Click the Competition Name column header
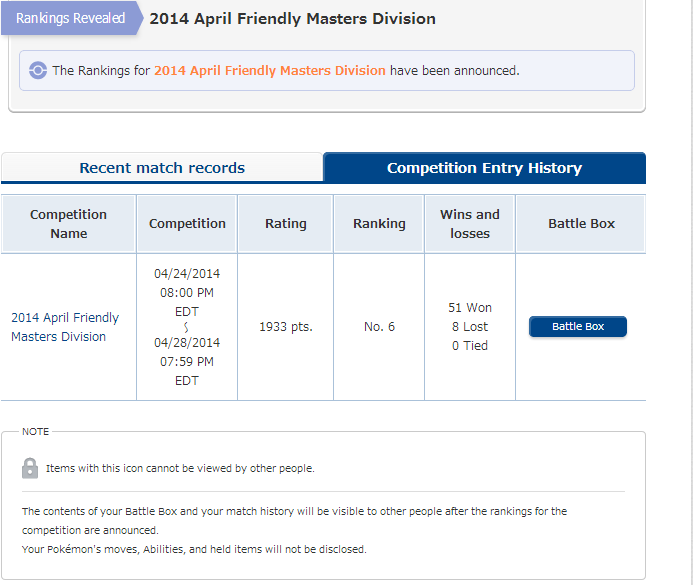 tap(69, 224)
